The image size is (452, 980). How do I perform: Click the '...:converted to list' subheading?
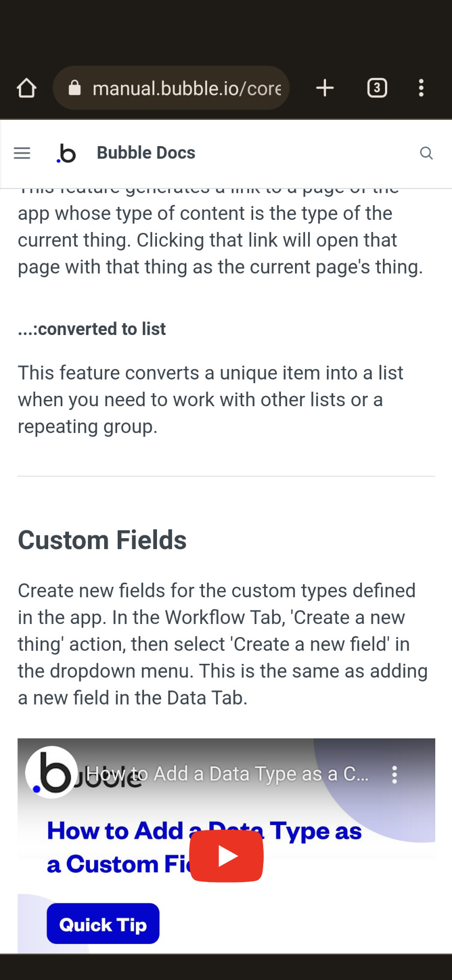coord(92,329)
